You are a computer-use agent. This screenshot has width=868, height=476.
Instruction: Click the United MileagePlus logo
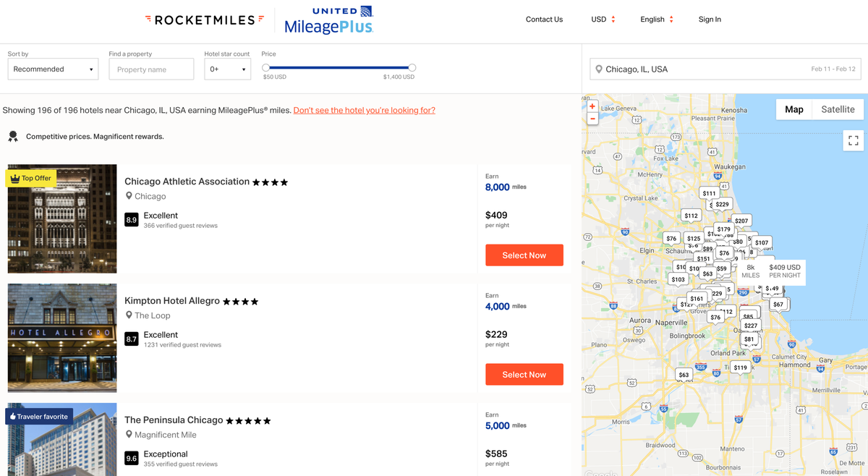[329, 20]
